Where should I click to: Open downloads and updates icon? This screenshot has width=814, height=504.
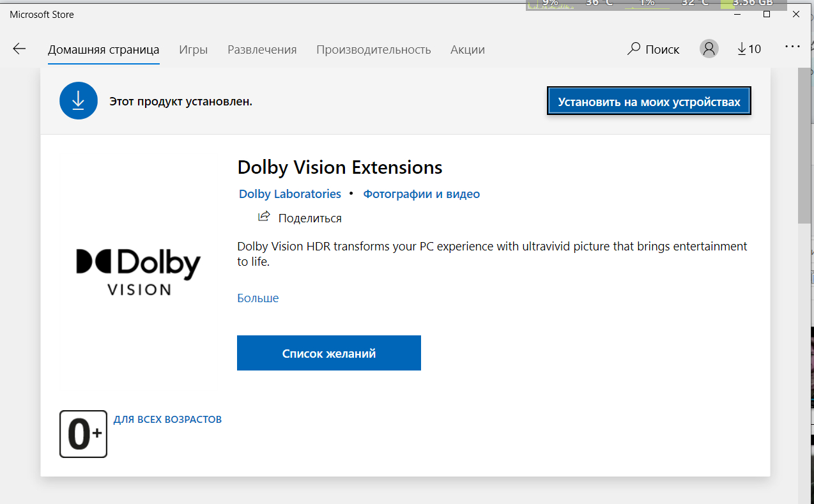point(749,49)
